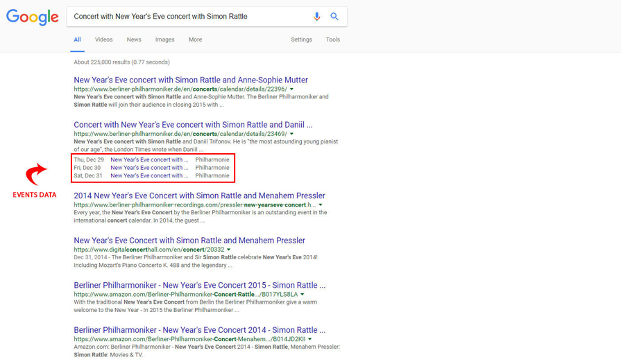Open the Sat, Dec 31 event link
621x364 pixels.
click(149, 175)
